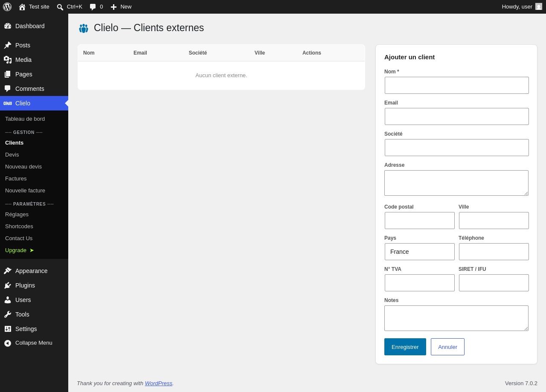This screenshot has width=546, height=392.
Task: Select Clients in the Clielo submenu
Action: click(x=14, y=143)
